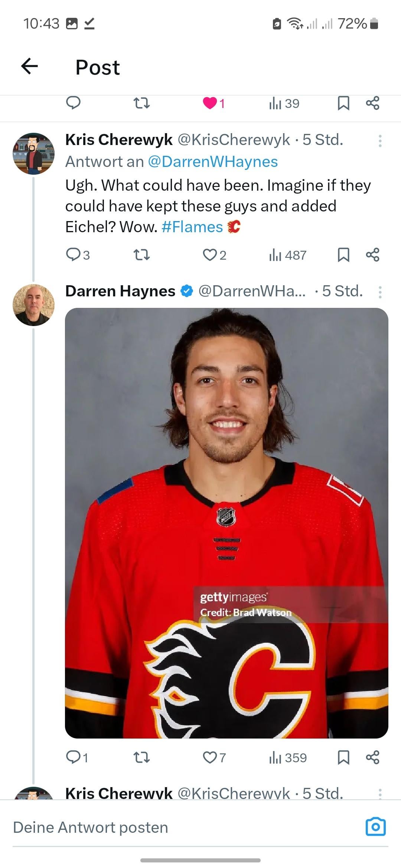The width and height of the screenshot is (401, 868).
Task: Open the #Flames hashtag
Action: pyautogui.click(x=192, y=227)
